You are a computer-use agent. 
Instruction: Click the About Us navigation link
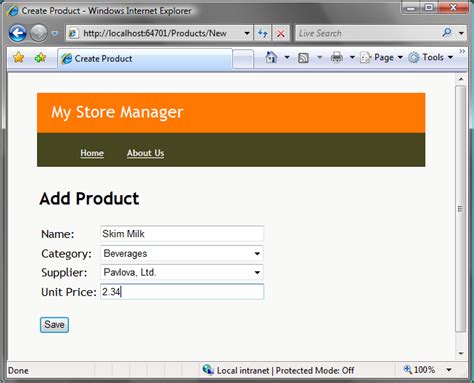[145, 153]
